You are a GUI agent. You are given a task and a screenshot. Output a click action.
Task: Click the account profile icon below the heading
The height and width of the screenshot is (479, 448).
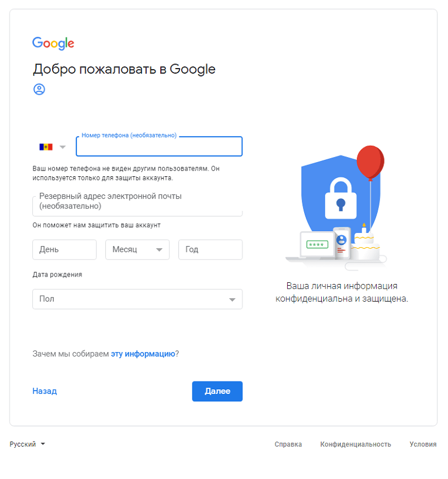pos(39,89)
